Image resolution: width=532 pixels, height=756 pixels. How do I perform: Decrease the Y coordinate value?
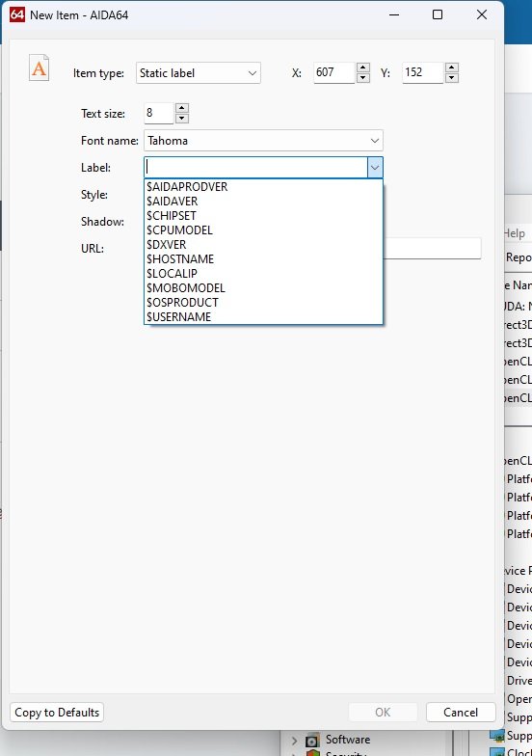(x=451, y=78)
